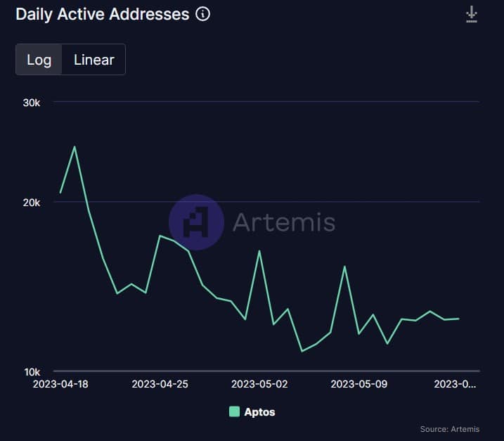Download the chart using the download icon
This screenshot has width=504, height=441.
(472, 15)
